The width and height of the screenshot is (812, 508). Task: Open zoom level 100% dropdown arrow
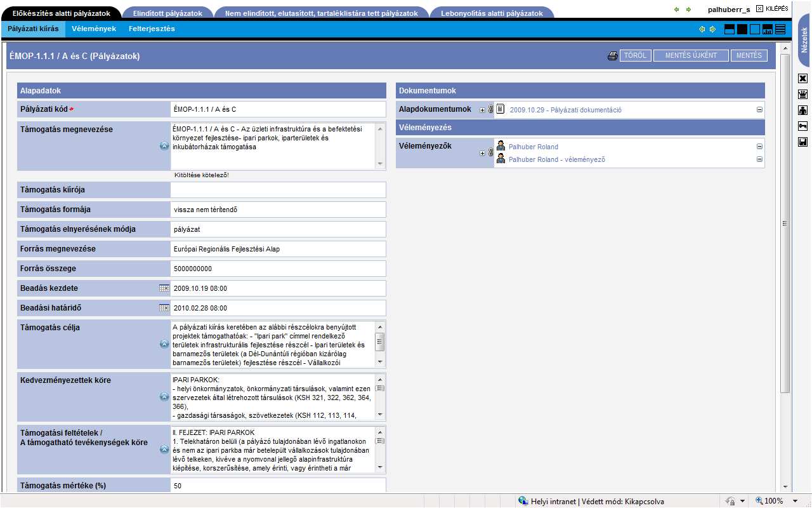795,501
